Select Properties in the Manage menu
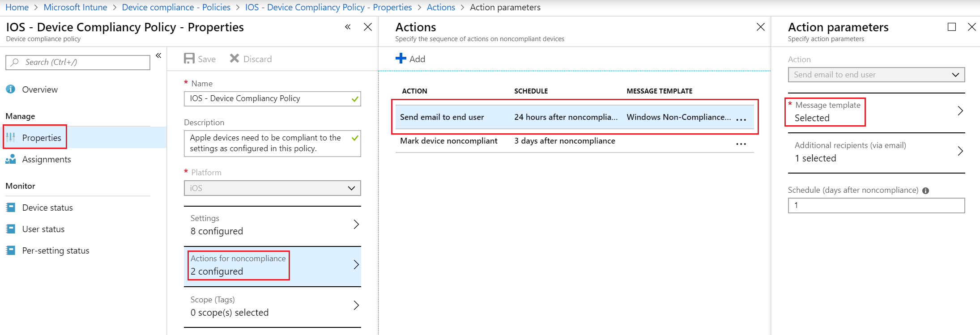The height and width of the screenshot is (335, 980). point(41,138)
